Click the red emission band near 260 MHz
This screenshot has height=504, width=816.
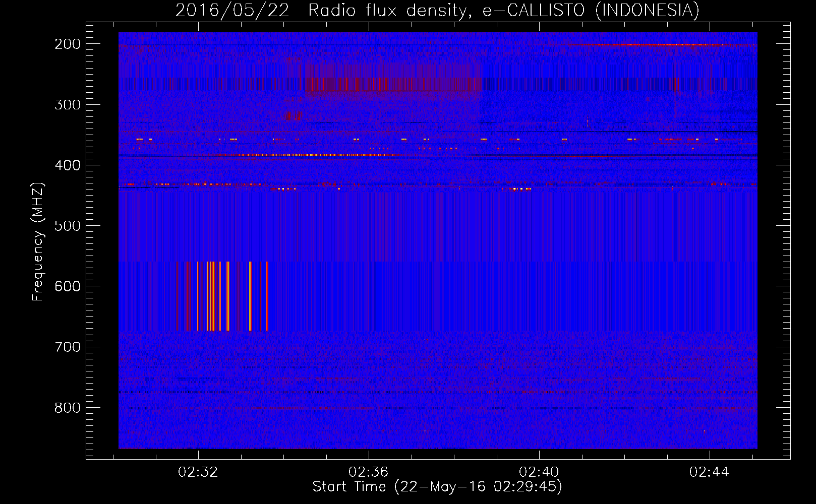point(393,84)
